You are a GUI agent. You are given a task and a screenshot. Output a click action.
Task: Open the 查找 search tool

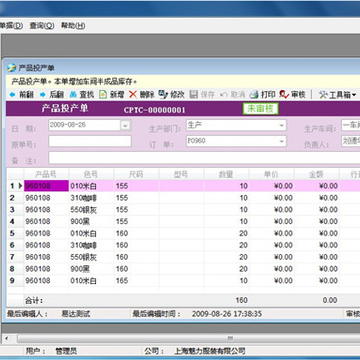pyautogui.click(x=82, y=95)
